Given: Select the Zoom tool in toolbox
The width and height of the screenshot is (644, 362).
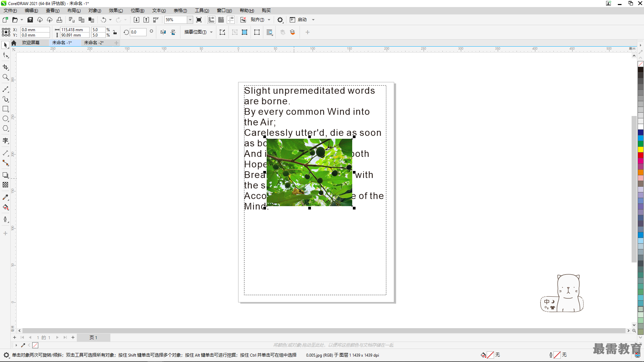Looking at the screenshot, I should 5,77.
